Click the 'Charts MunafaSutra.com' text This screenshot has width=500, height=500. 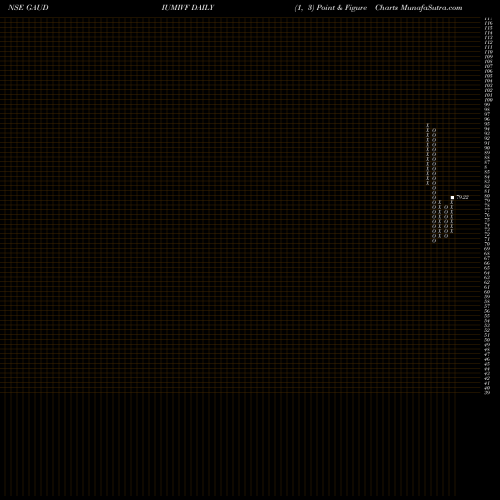(419, 8)
